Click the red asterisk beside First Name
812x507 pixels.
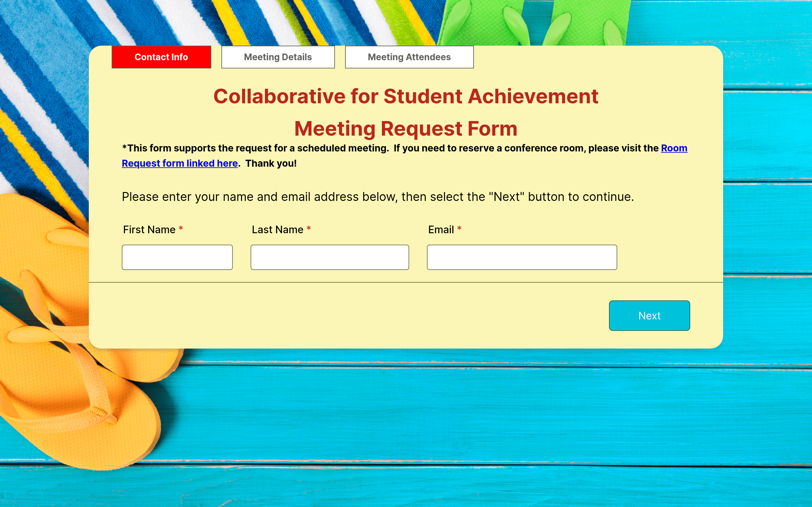180,229
